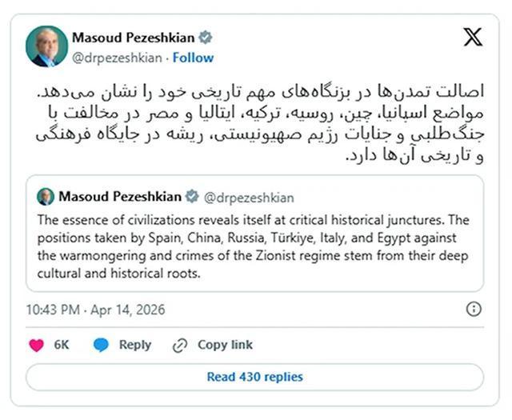Click the copy link chain icon
Image resolution: width=512 pixels, height=420 pixels.
click(180, 346)
